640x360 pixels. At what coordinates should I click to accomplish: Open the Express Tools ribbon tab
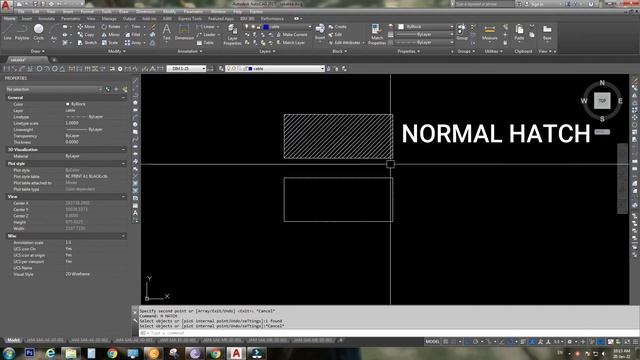point(190,18)
